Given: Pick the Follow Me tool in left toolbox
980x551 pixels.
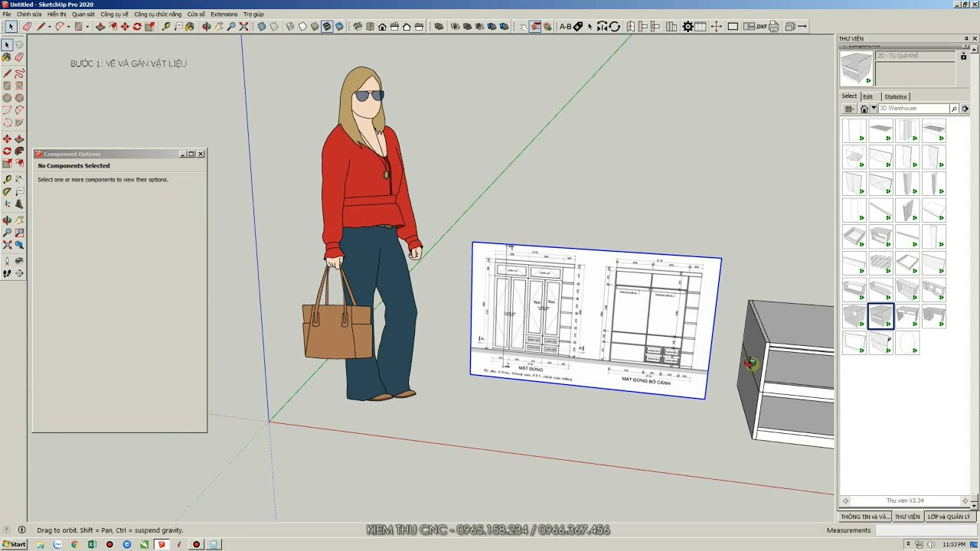Looking at the screenshot, I should point(19,151).
